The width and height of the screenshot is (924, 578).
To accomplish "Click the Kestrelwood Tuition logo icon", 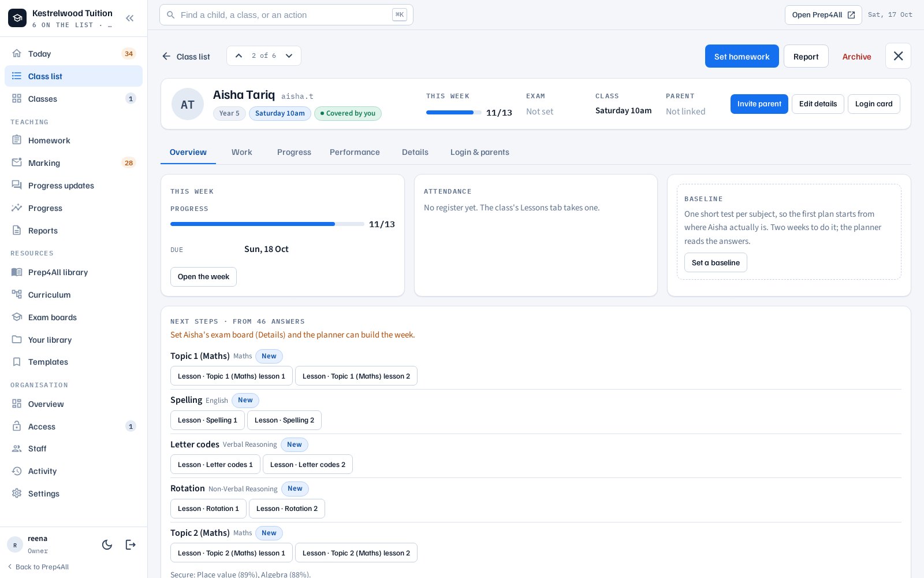I will pos(17,18).
